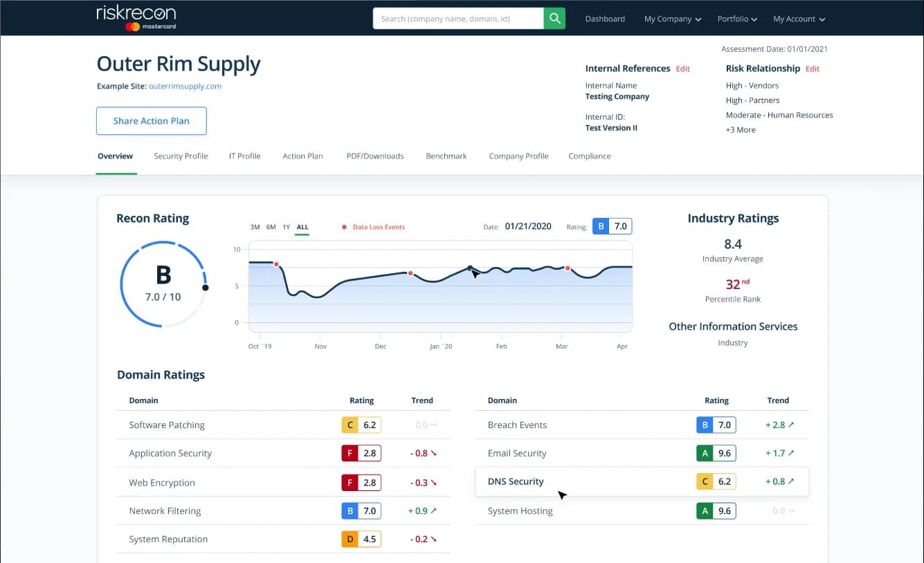
Task: Open the Portfolio dropdown menu
Action: 737,19
